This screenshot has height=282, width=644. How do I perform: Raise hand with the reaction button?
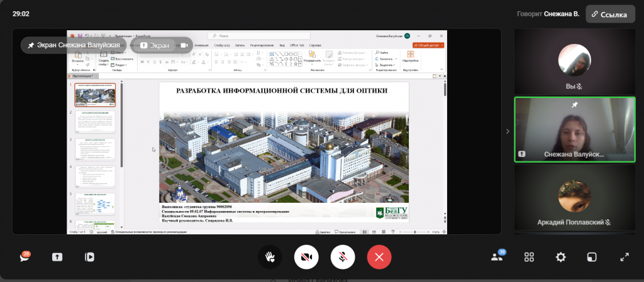coord(270,257)
